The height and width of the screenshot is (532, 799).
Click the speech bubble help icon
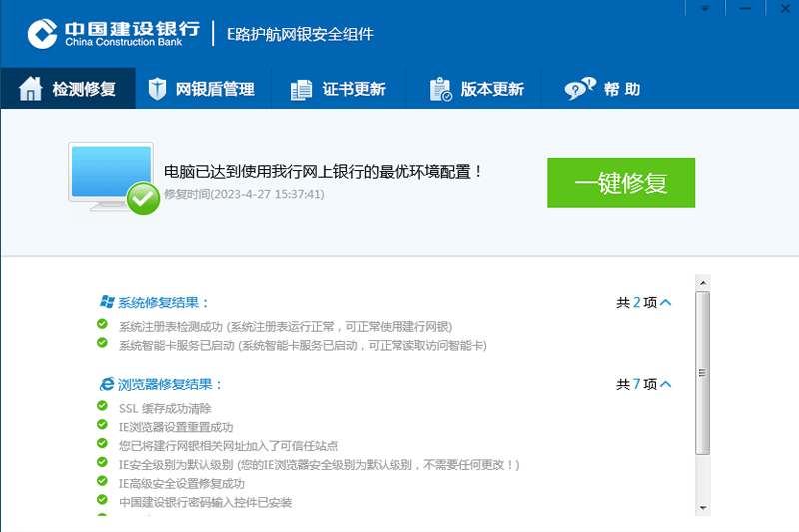[580, 89]
